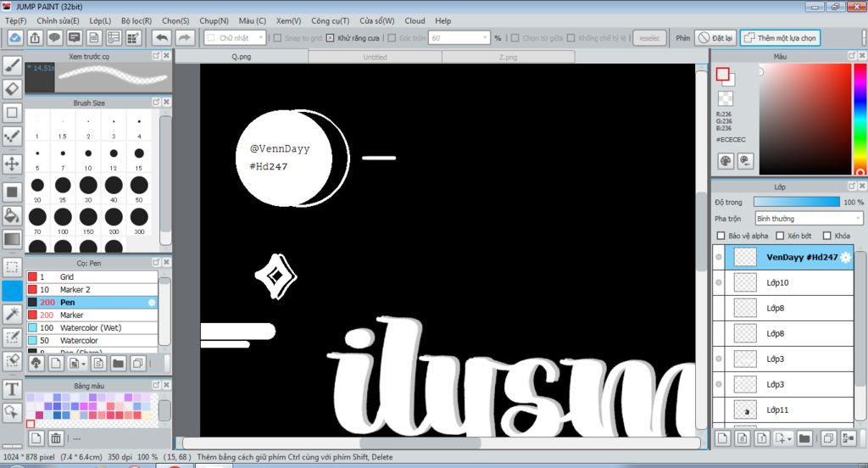The width and height of the screenshot is (868, 468).
Task: Click the Đặt lại button
Action: tap(715, 37)
